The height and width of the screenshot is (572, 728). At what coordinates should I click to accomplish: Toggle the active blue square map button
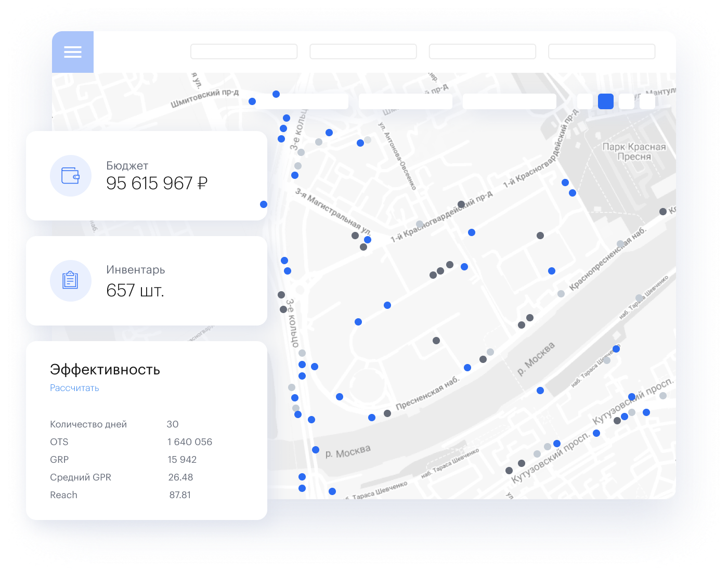[x=606, y=101]
